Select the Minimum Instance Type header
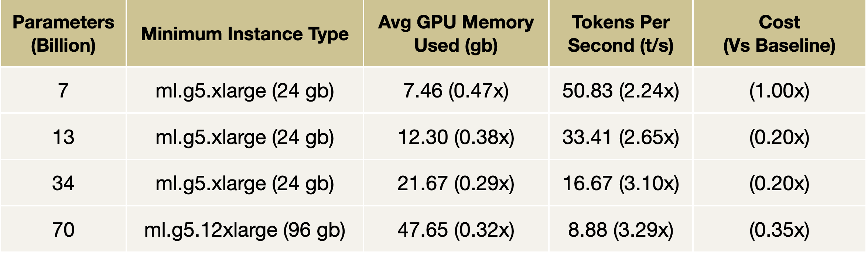868x257 pixels. 245,34
